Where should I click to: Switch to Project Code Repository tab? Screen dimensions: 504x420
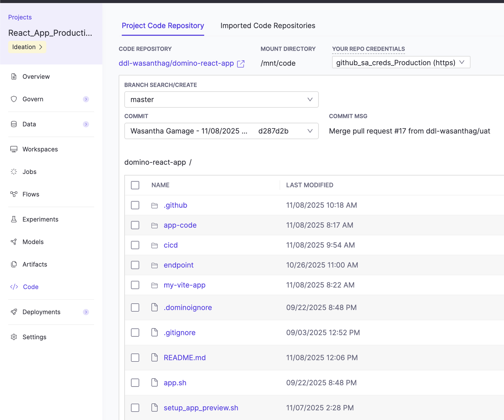pos(163,26)
